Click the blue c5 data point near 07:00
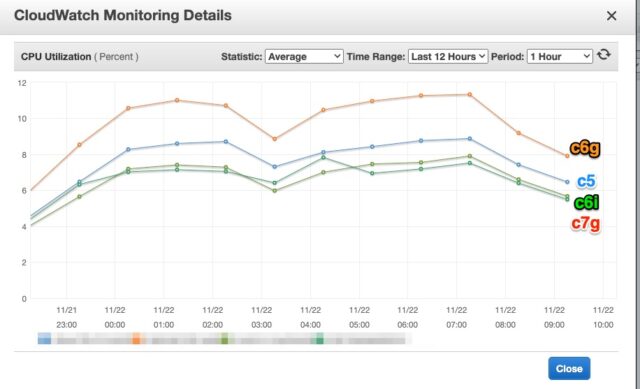 470,139
